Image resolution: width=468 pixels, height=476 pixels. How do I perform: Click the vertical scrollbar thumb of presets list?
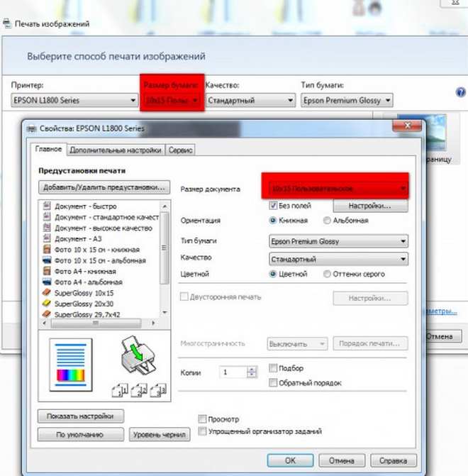[165, 248]
